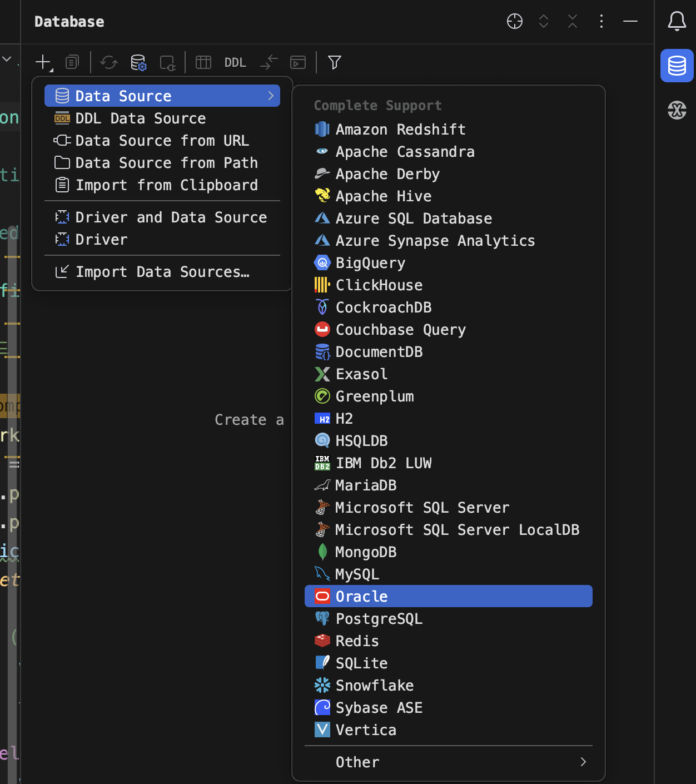696x784 pixels.
Task: Click the Edit Data table icon
Action: [x=203, y=62]
